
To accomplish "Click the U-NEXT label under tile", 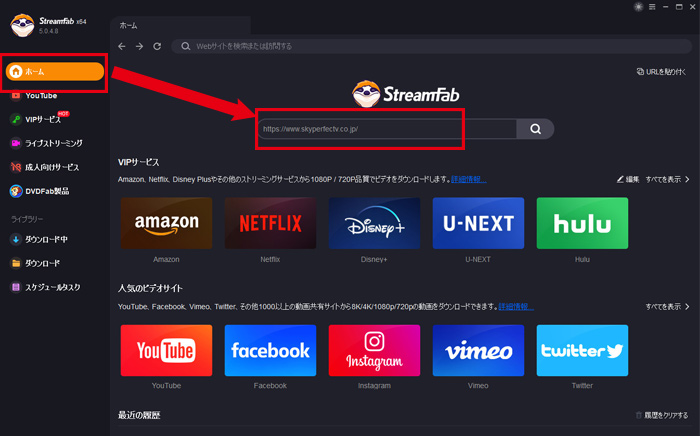I will pyautogui.click(x=478, y=259).
